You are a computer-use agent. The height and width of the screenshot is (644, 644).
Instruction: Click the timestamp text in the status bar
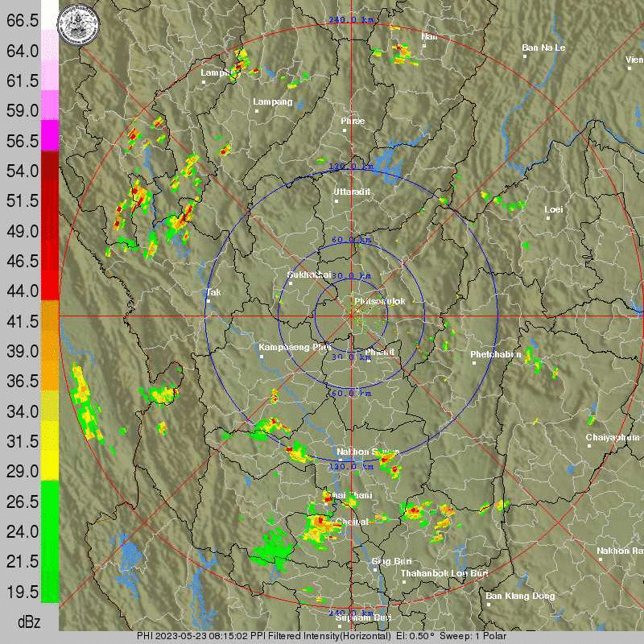(212, 634)
